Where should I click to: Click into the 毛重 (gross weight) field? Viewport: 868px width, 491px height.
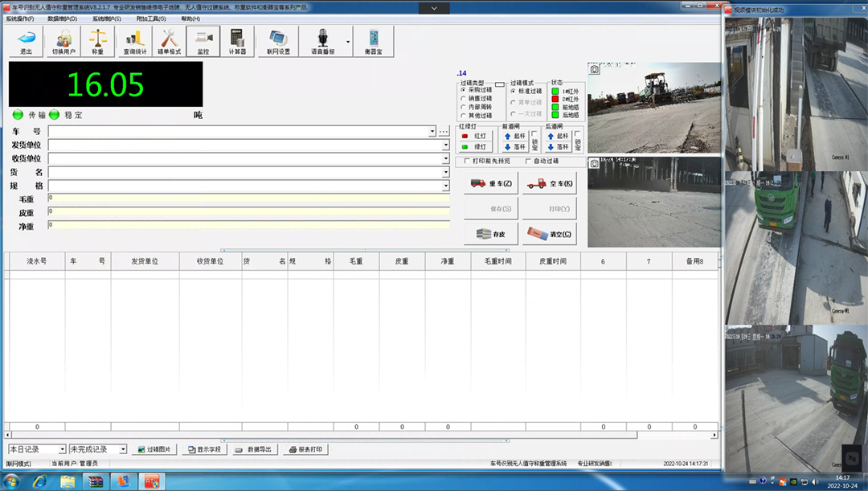point(248,198)
